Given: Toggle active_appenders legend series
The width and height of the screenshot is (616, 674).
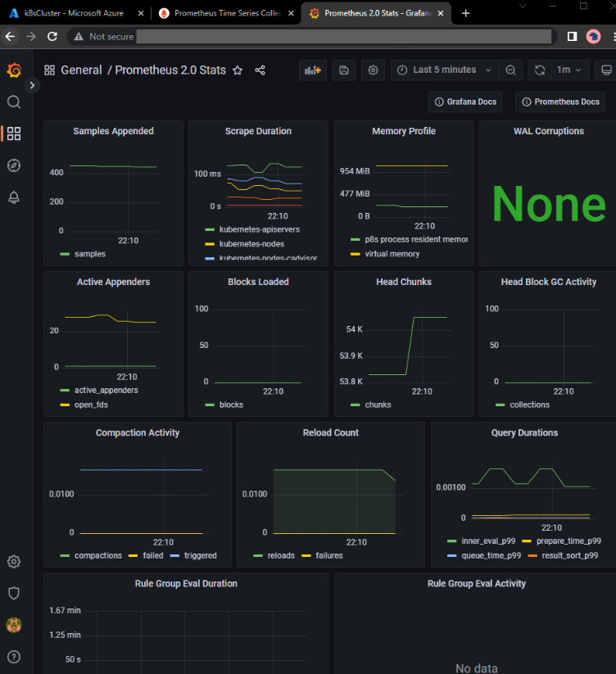Looking at the screenshot, I should click(106, 391).
